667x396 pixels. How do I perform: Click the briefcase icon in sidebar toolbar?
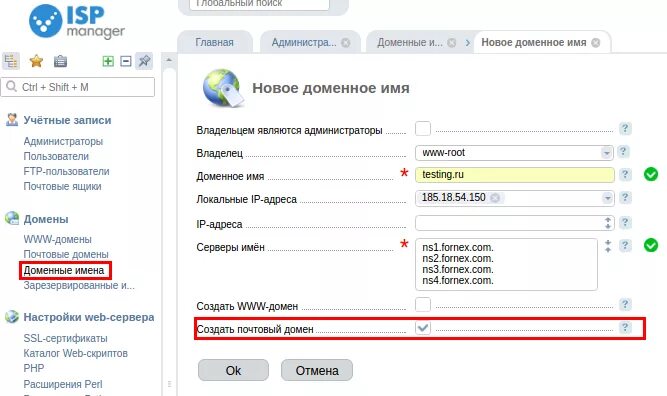[60, 61]
